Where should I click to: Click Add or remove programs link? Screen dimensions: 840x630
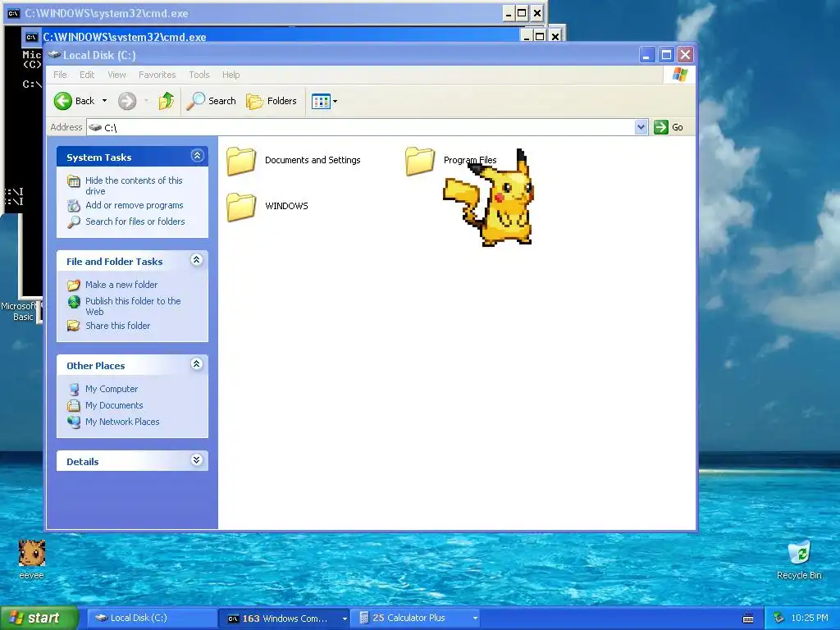point(135,205)
